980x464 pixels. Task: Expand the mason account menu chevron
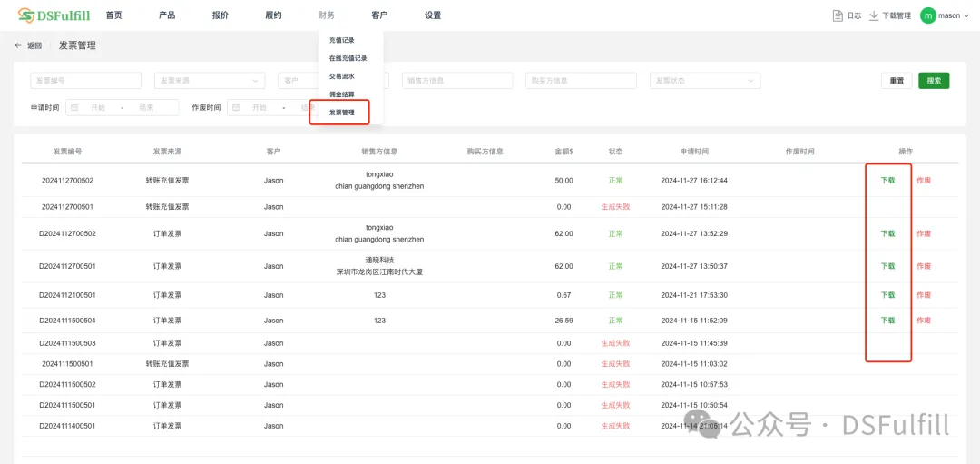point(968,15)
